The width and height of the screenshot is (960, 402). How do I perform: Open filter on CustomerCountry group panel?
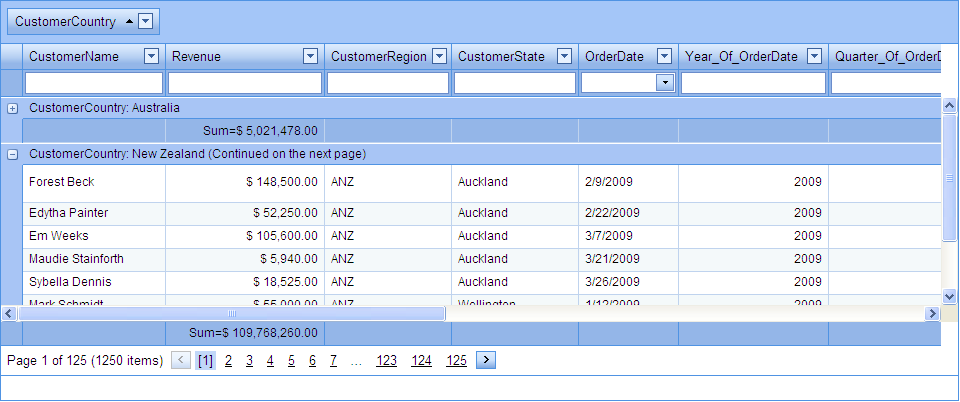click(146, 21)
